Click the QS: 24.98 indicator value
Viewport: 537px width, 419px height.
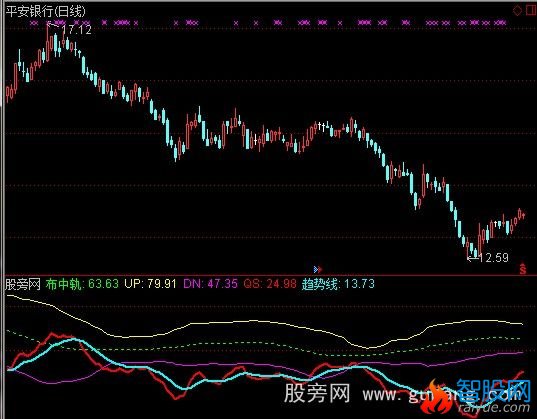tap(270, 284)
